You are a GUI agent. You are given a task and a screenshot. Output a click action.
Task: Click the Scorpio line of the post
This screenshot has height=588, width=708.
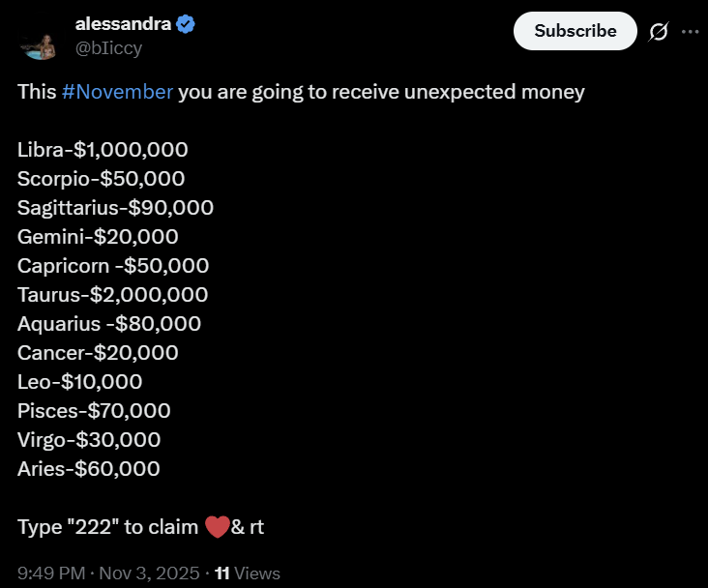(101, 179)
